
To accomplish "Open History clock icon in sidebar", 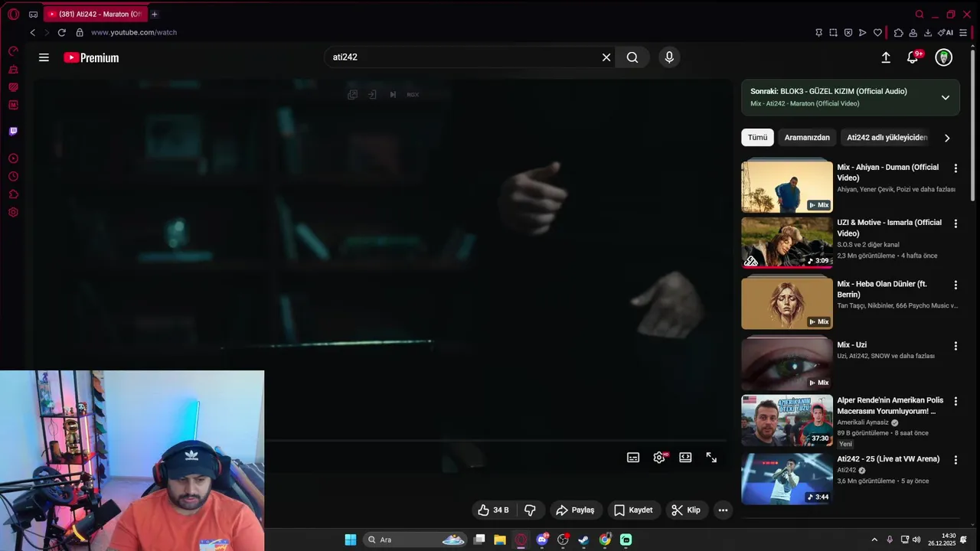I will click(x=13, y=176).
